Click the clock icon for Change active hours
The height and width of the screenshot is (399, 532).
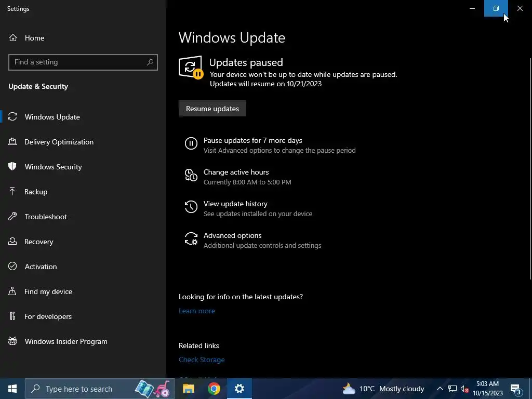tap(191, 175)
